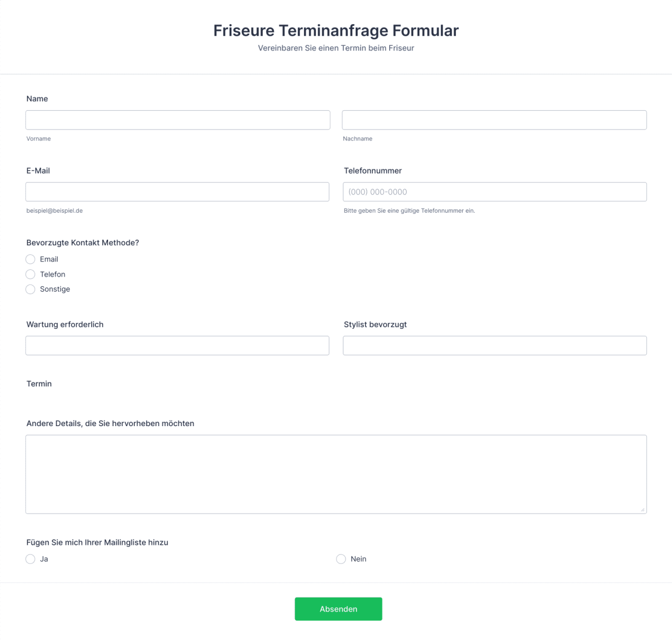Click the Sonstige option label text
672x640 pixels.
tap(54, 289)
